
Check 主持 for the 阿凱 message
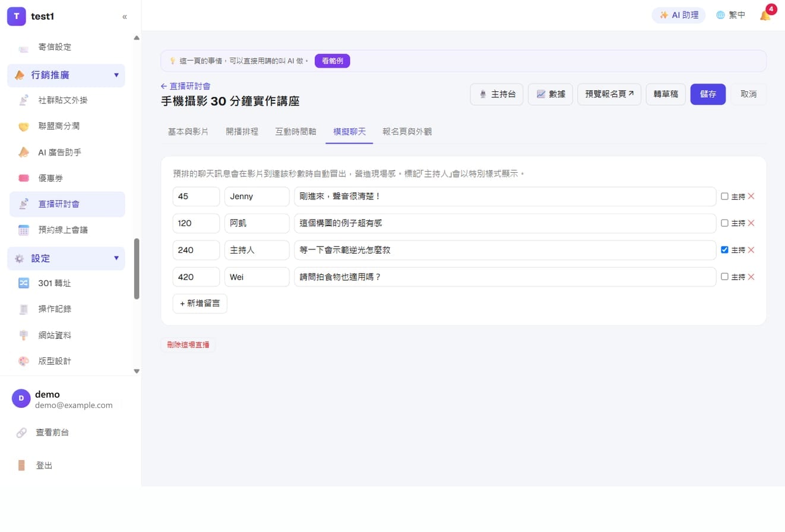(724, 223)
